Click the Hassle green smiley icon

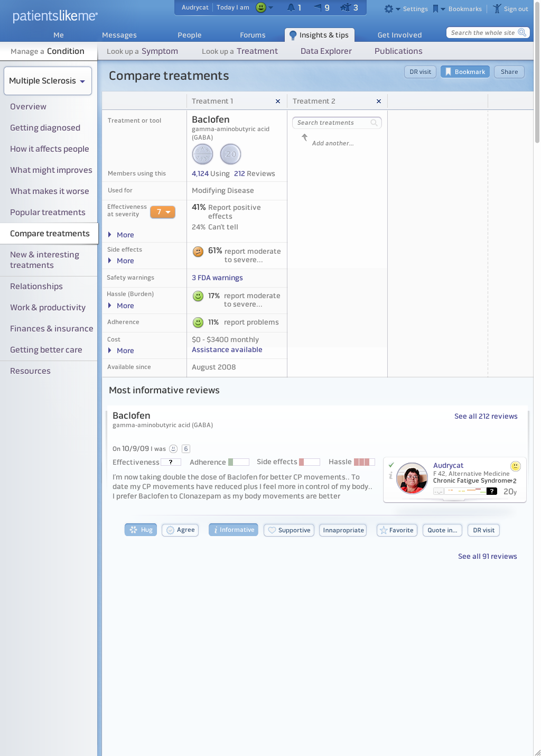click(x=198, y=296)
